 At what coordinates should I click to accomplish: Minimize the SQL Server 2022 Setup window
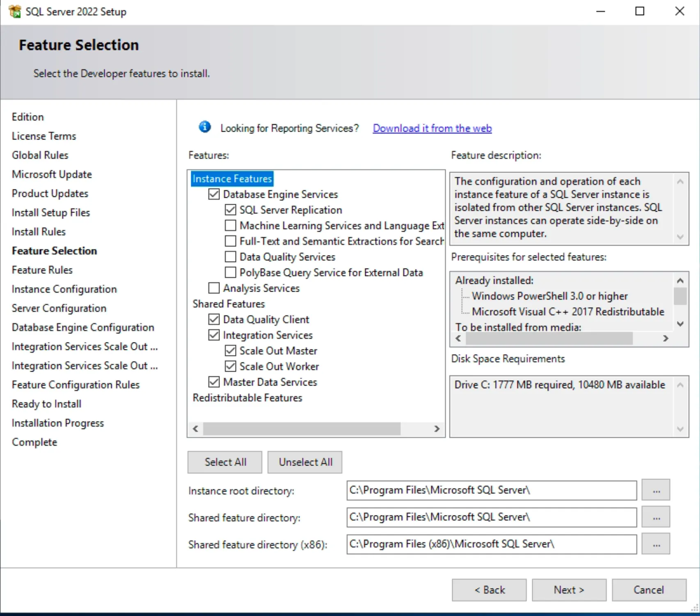601,11
